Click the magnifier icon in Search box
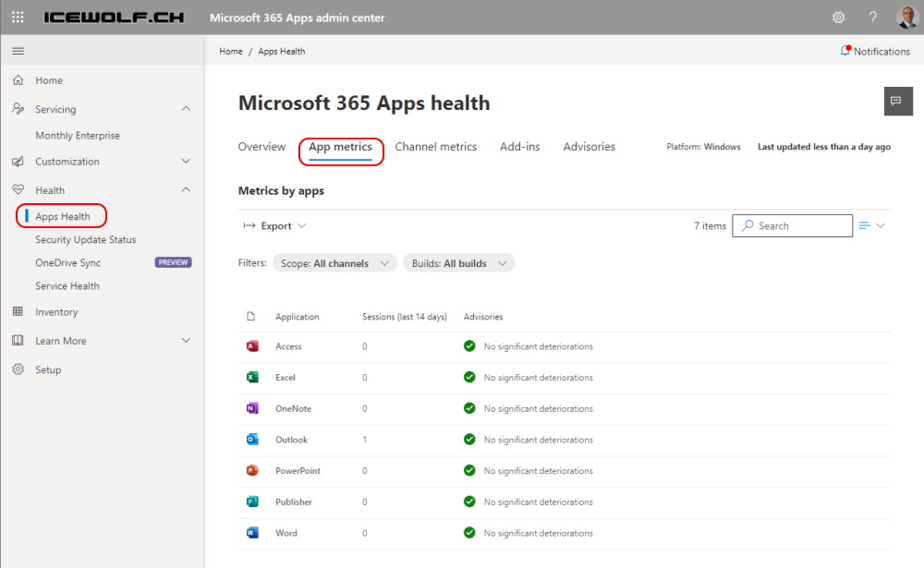The width and height of the screenshot is (924, 568). (x=748, y=225)
